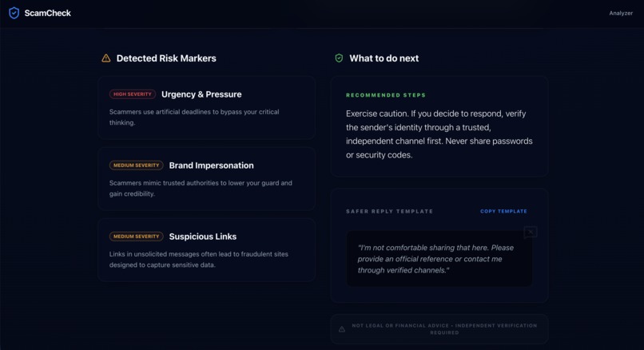Click the Recommended Steps label
The image size is (644, 350).
pos(386,95)
